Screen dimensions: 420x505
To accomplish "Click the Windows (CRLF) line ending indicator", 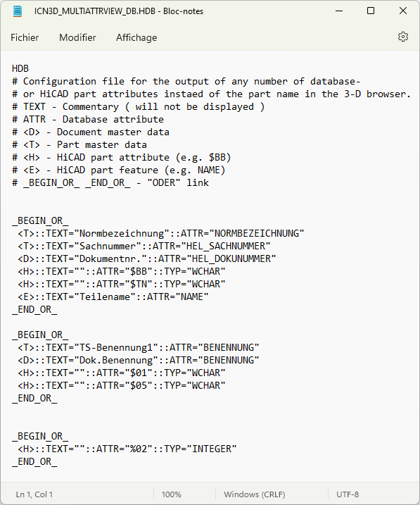I will (255, 494).
